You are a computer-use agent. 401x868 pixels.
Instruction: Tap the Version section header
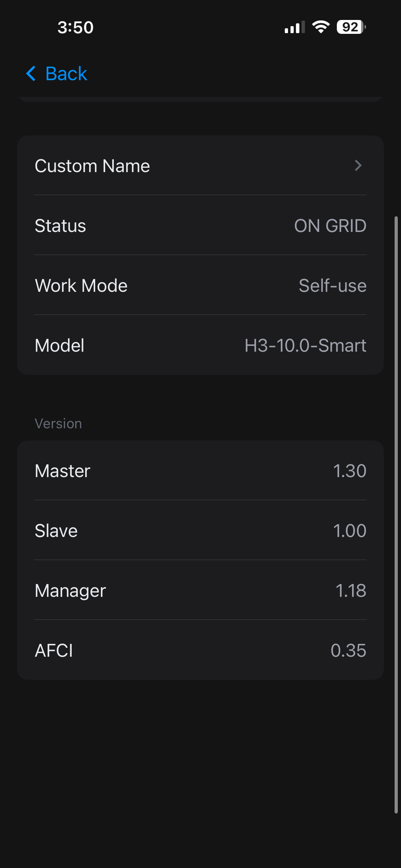click(58, 424)
